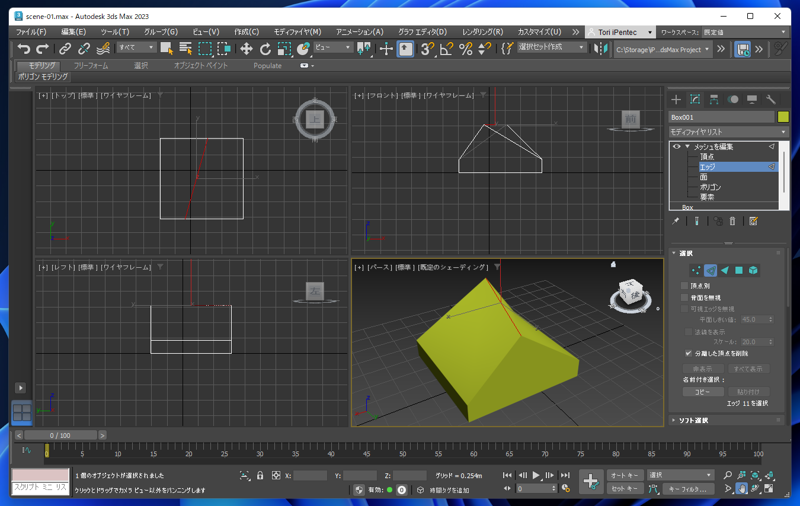Open the ビュー reference coordinate dropdown
Screen dimensions: 800x506
[333, 47]
